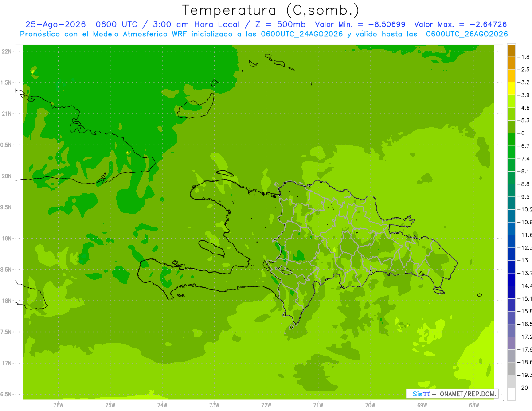Click the '71W' longitude label
532x411 pixels.
pyautogui.click(x=318, y=405)
